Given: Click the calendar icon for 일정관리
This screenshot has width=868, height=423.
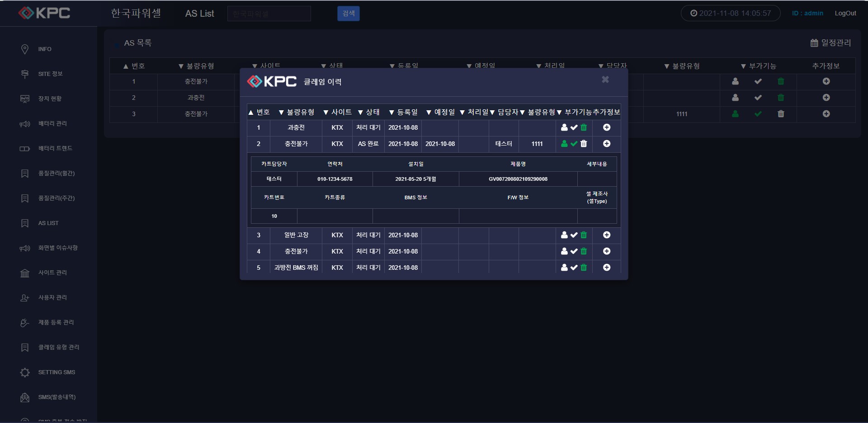Looking at the screenshot, I should click(814, 43).
